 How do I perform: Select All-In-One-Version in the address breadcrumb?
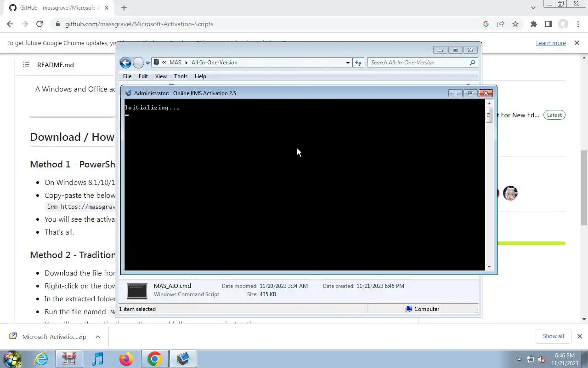pos(215,63)
